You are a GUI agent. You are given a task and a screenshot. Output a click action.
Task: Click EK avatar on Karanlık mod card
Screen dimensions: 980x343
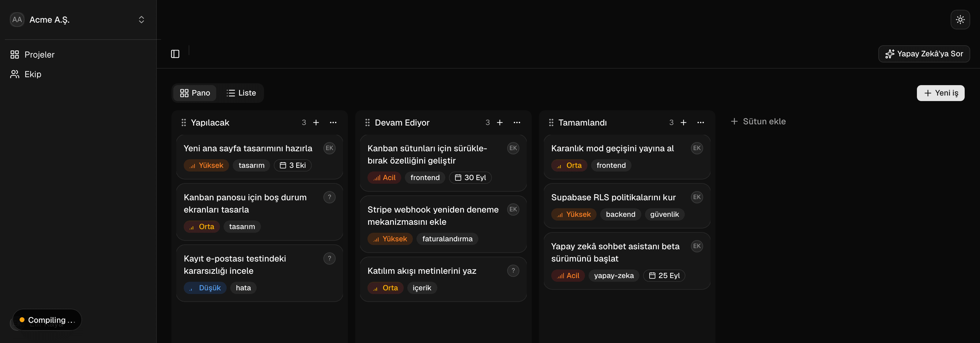(x=697, y=148)
